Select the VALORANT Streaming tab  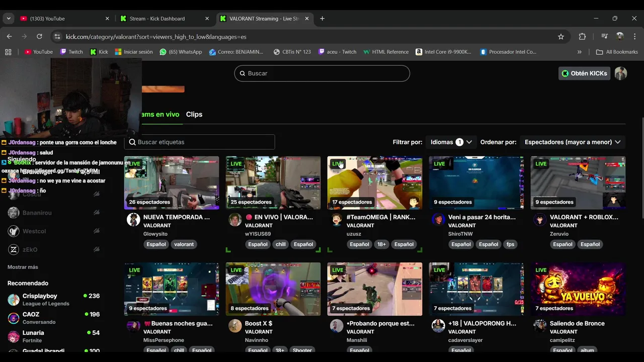[264, 19]
